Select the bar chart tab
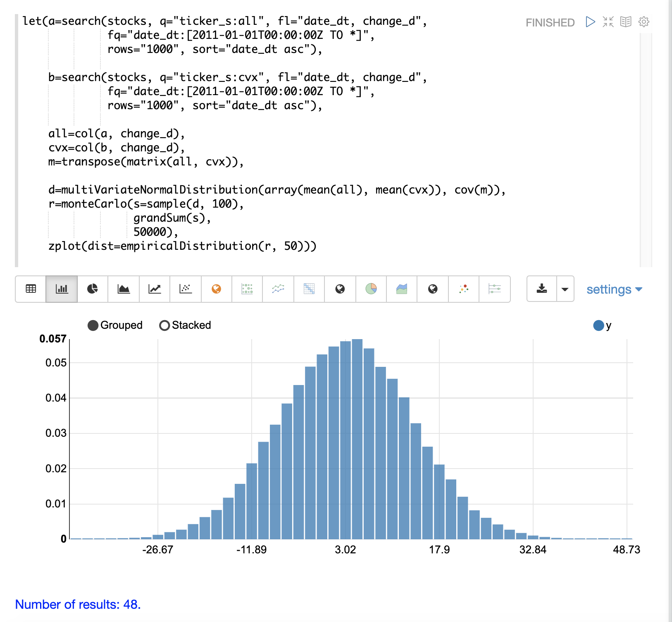 pos(62,289)
